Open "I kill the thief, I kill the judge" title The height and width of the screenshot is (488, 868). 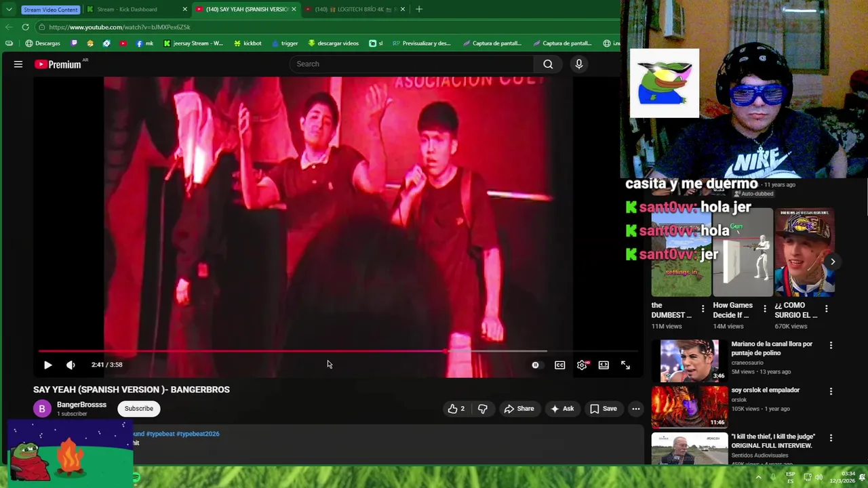pyautogui.click(x=773, y=441)
